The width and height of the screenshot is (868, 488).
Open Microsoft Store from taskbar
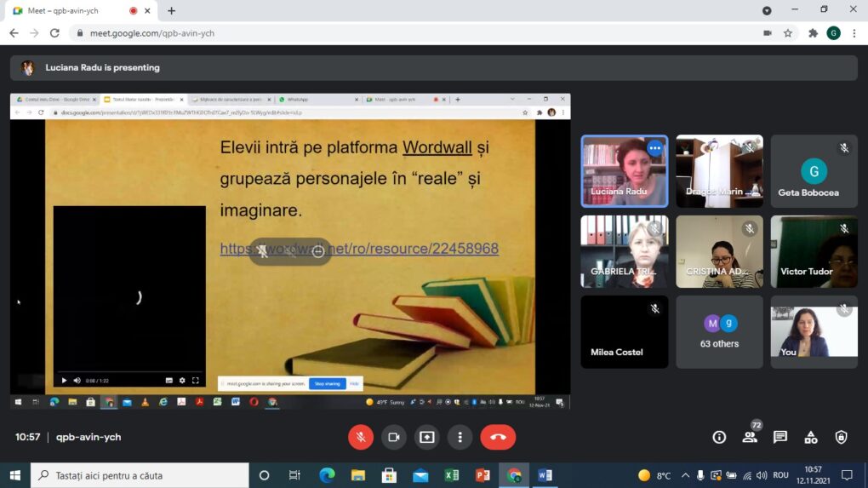click(x=389, y=475)
